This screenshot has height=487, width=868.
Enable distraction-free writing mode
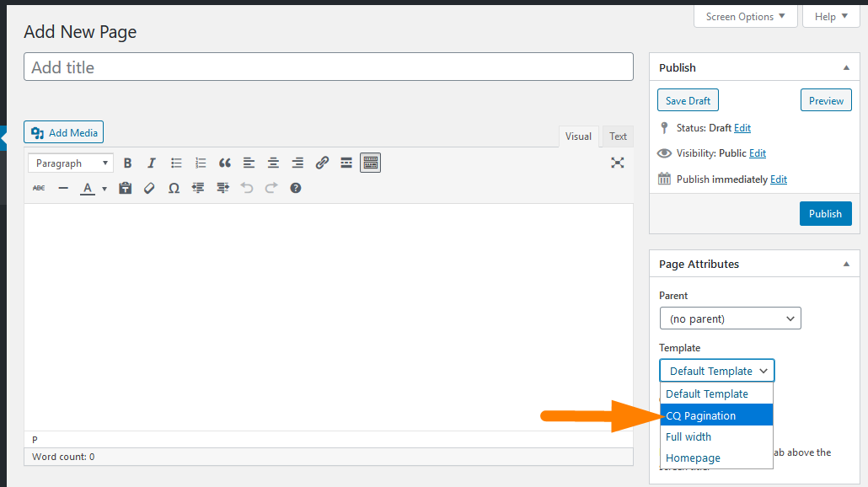coord(617,163)
